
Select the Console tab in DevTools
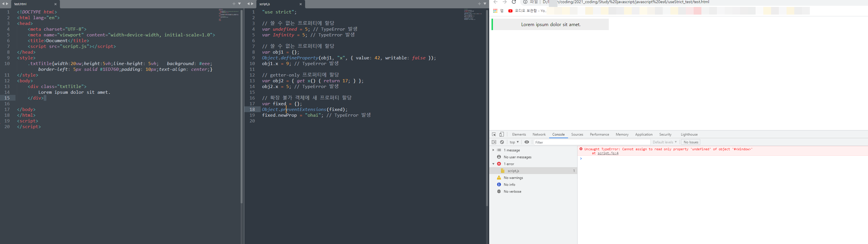click(x=558, y=134)
